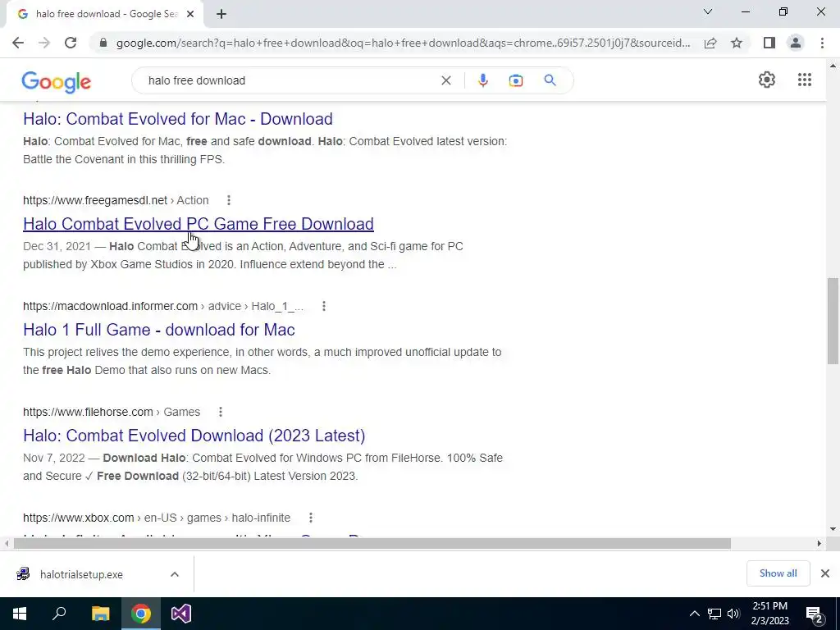This screenshot has width=840, height=630.
Task: Reload the current page
Action: pyautogui.click(x=71, y=43)
